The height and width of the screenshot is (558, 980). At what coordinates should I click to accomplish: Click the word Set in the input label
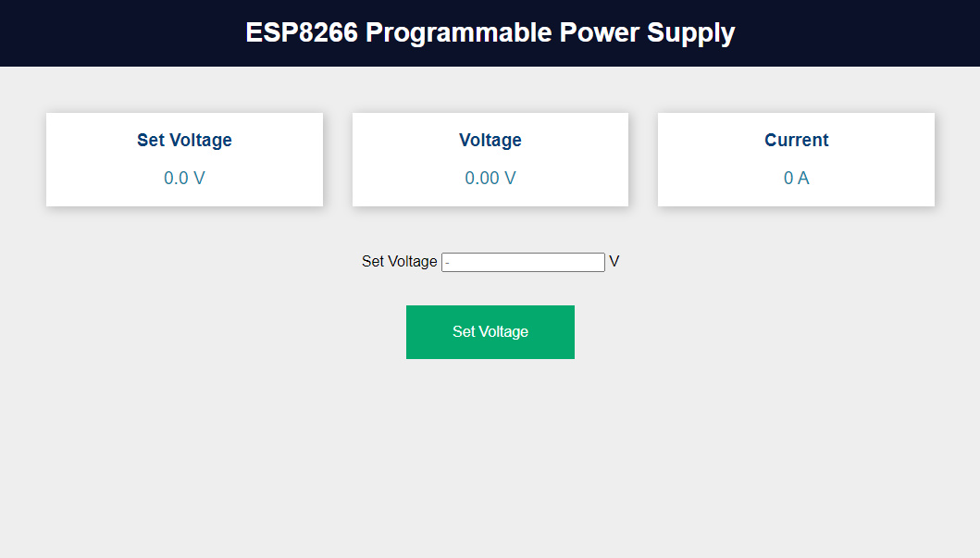point(372,262)
